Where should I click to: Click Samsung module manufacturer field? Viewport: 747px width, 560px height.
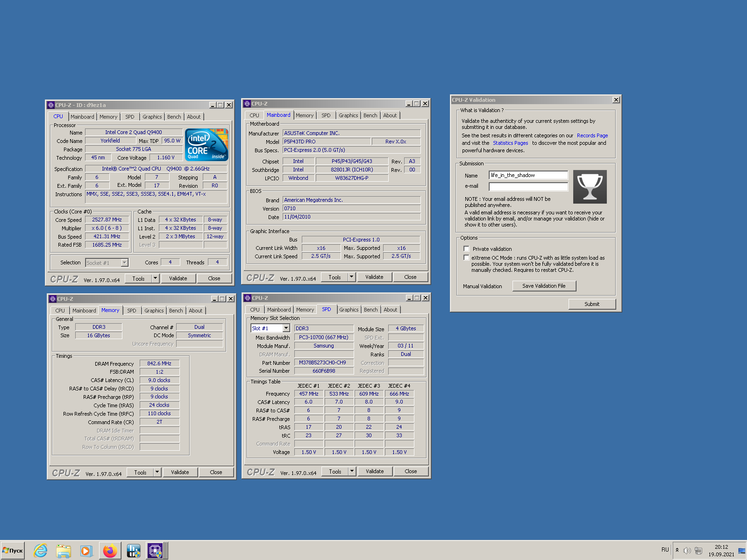pyautogui.click(x=323, y=346)
